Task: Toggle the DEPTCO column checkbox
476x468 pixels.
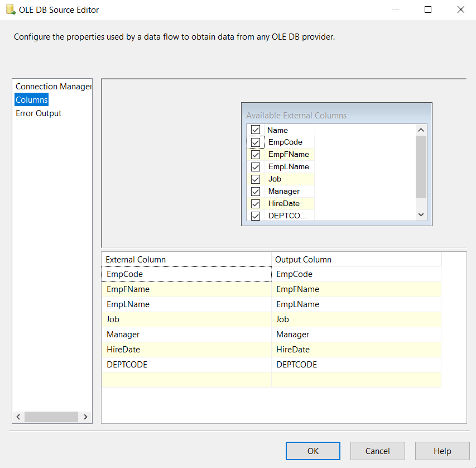Action: point(255,216)
